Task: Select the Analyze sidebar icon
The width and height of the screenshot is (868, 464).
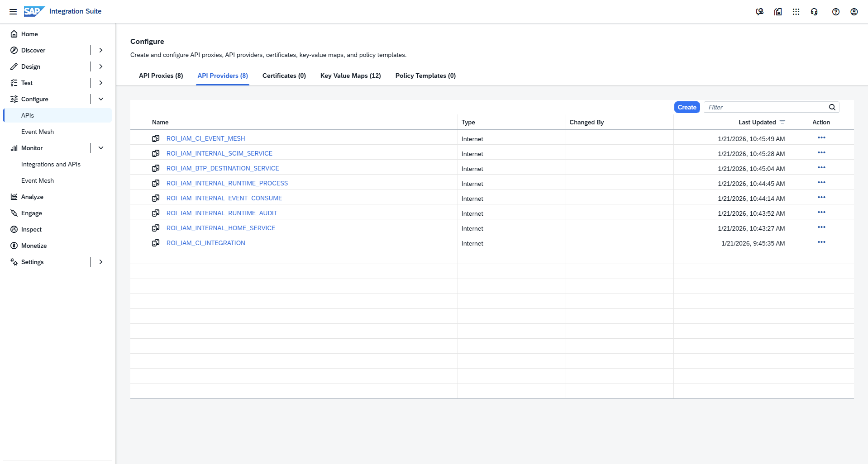Action: coord(14,197)
